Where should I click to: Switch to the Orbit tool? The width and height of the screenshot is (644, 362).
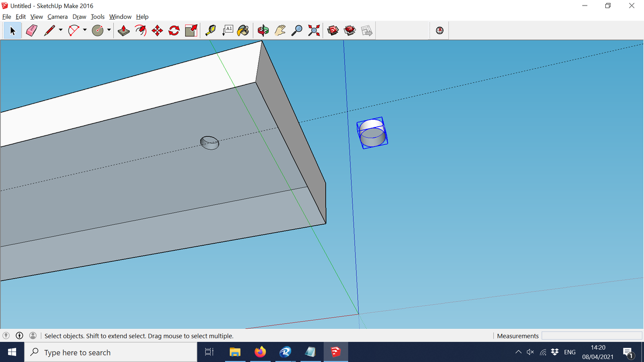pyautogui.click(x=263, y=30)
